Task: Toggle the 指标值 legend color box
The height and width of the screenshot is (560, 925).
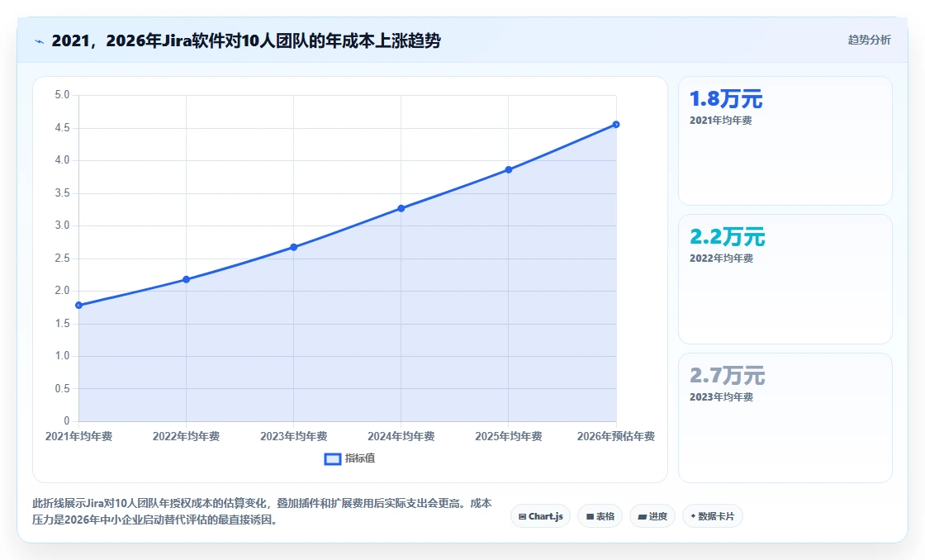Action: (333, 459)
